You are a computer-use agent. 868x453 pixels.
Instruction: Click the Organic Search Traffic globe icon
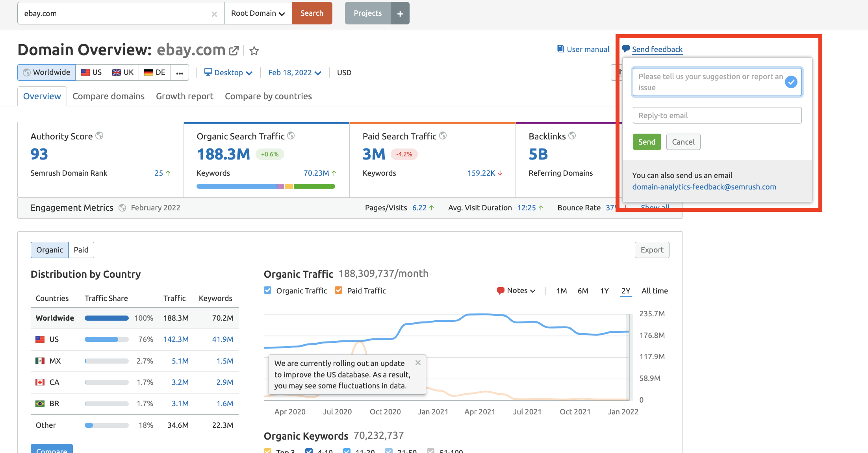(291, 136)
